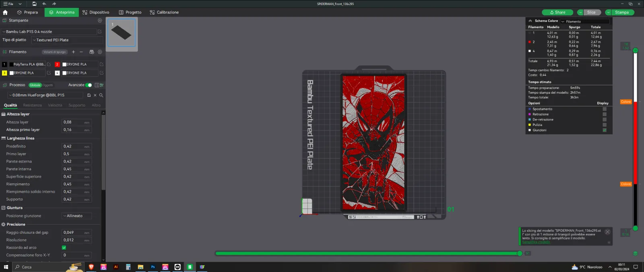Image resolution: width=644 pixels, height=272 pixels.
Task: Click the horizontal move slider handle
Action: pyautogui.click(x=520, y=253)
